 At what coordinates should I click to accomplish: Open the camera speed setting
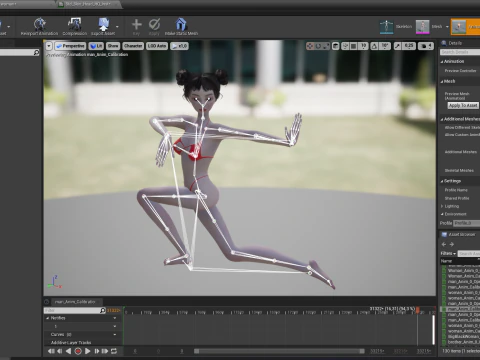pyautogui.click(x=426, y=46)
